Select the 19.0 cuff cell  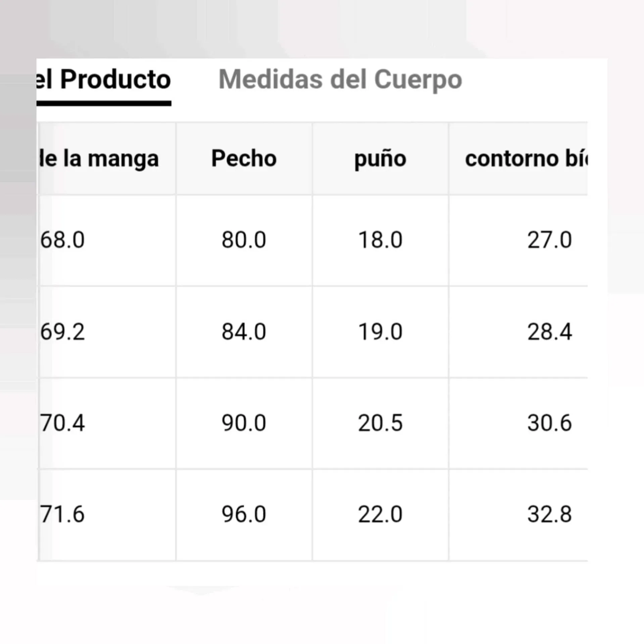pyautogui.click(x=380, y=332)
